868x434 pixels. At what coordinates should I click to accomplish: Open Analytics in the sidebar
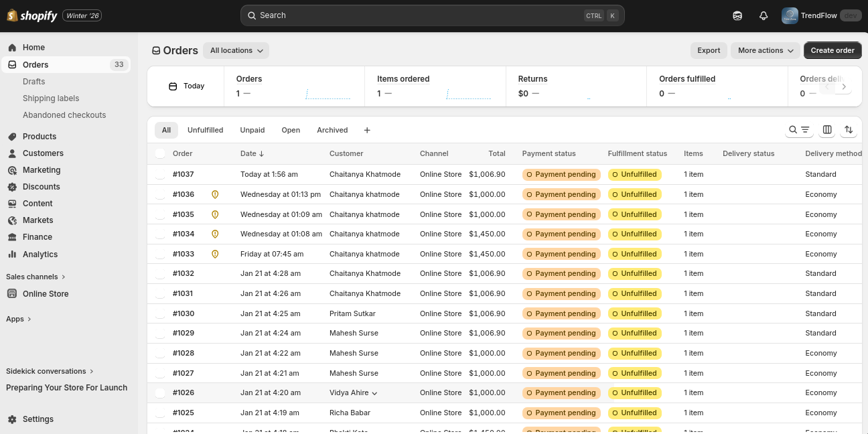click(40, 255)
